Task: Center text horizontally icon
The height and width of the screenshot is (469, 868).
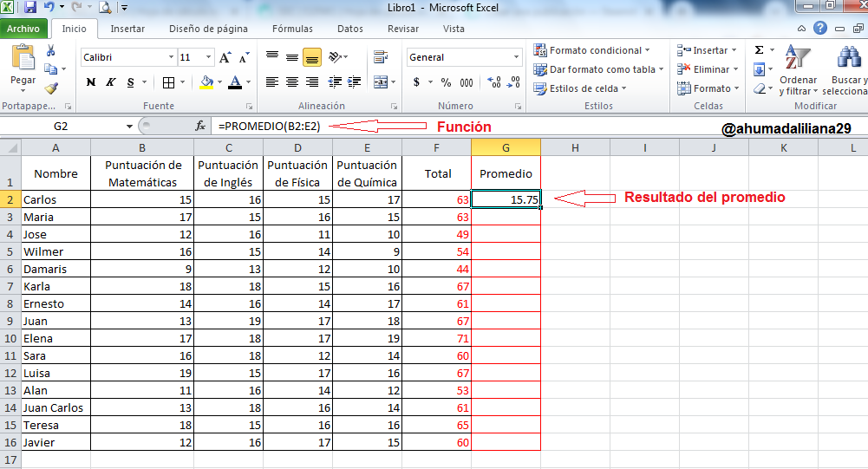Action: (x=292, y=82)
